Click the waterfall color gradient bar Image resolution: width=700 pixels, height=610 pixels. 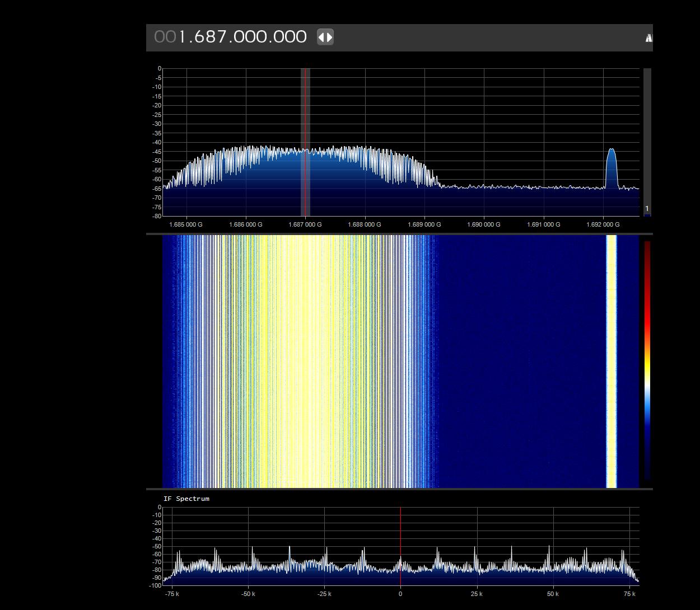(x=647, y=361)
